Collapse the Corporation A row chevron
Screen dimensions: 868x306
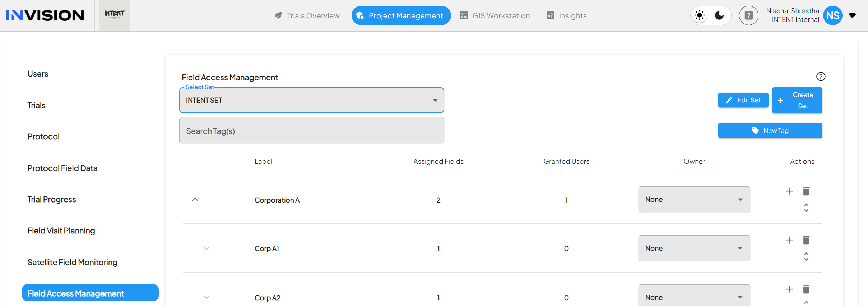coord(195,199)
